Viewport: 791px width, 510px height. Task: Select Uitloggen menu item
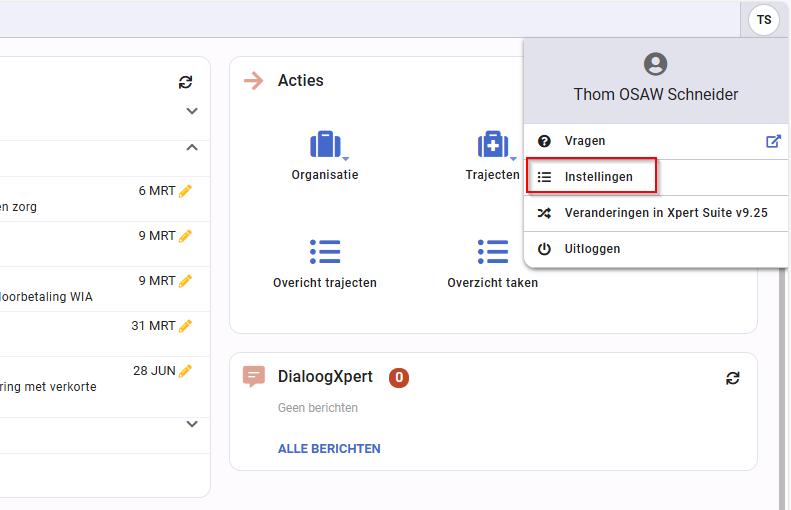click(592, 249)
